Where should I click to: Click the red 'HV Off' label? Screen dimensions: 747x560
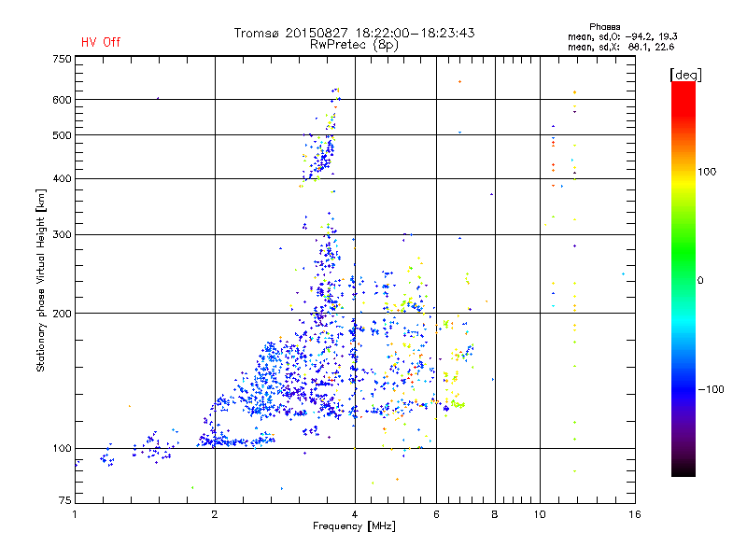coord(101,42)
